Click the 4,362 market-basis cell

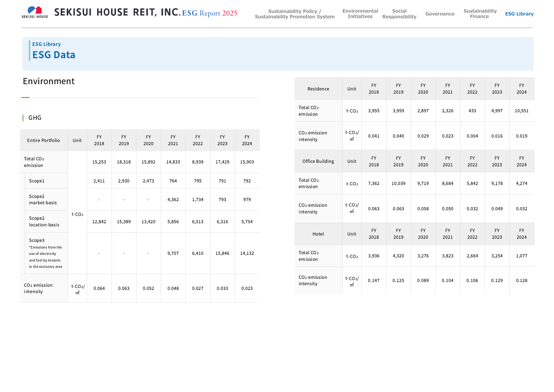(173, 199)
